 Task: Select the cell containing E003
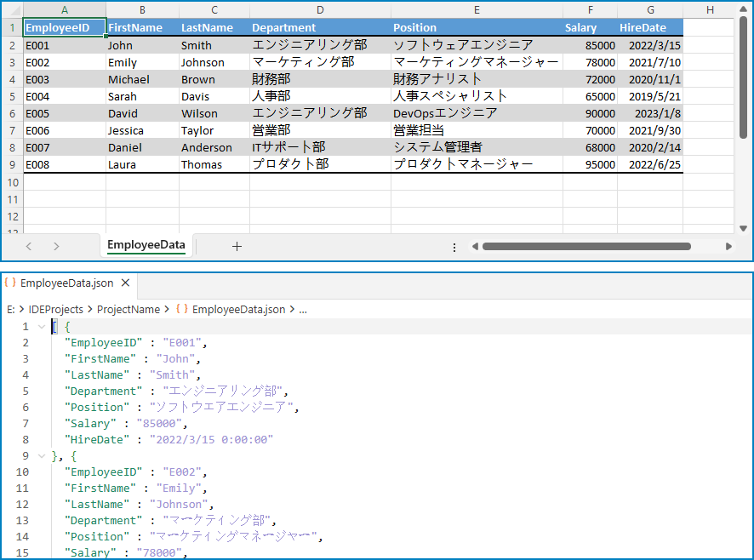[65, 79]
